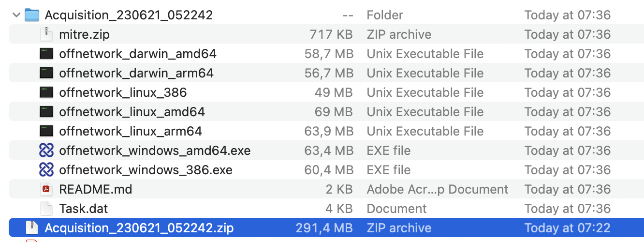This screenshot has height=242, width=644.
Task: Click the README.md file name
Action: (96, 189)
